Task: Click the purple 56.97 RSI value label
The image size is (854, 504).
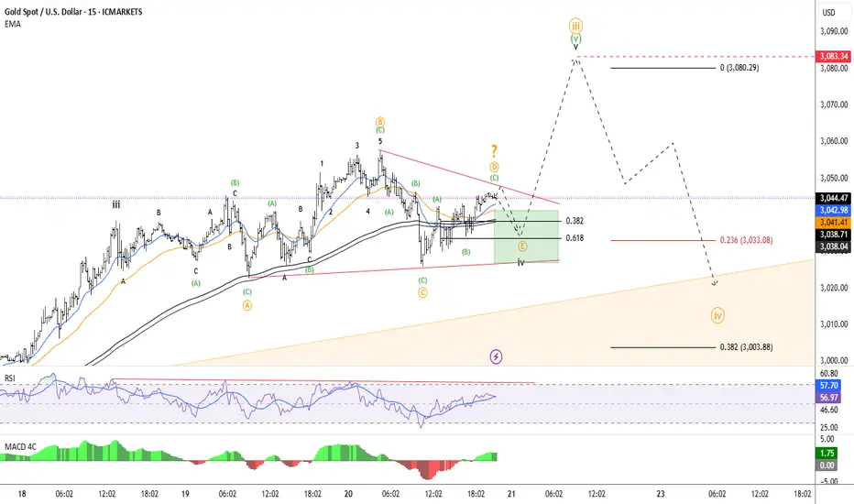Action: coord(828,398)
